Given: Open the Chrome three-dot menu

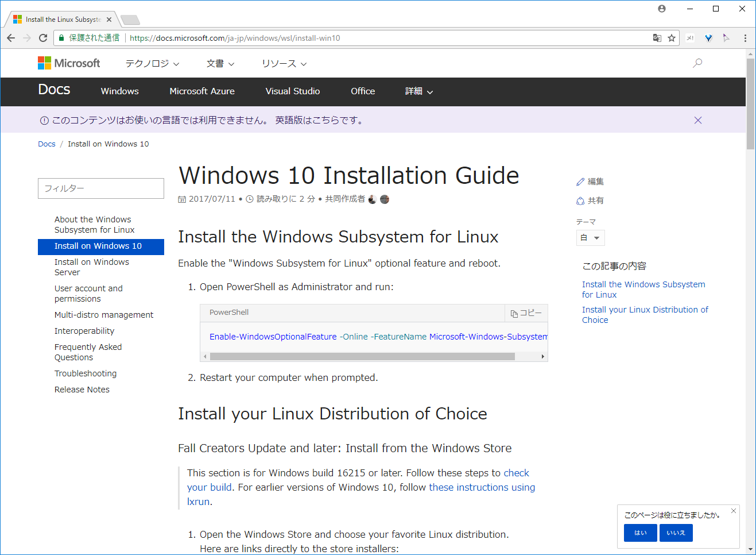Looking at the screenshot, I should pyautogui.click(x=745, y=38).
